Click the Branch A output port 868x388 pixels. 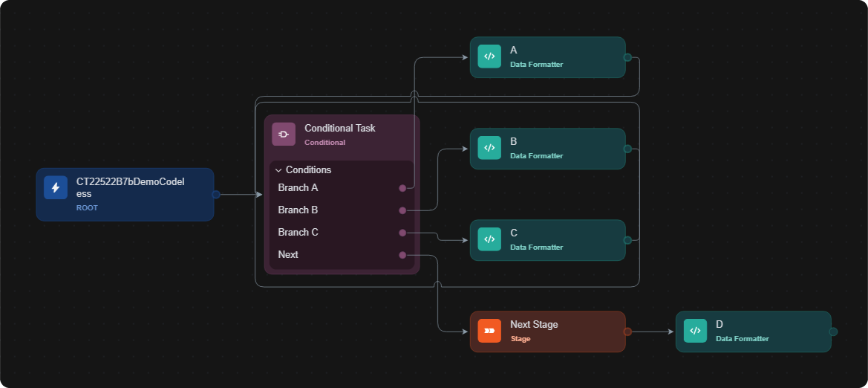[402, 189]
